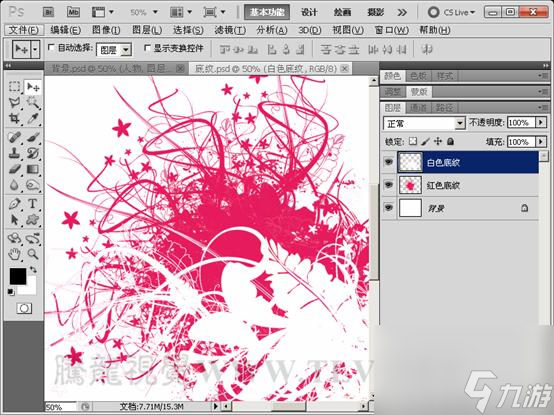This screenshot has width=554, height=415.
Task: Open the 不透明度 slider arrow
Action: point(541,123)
